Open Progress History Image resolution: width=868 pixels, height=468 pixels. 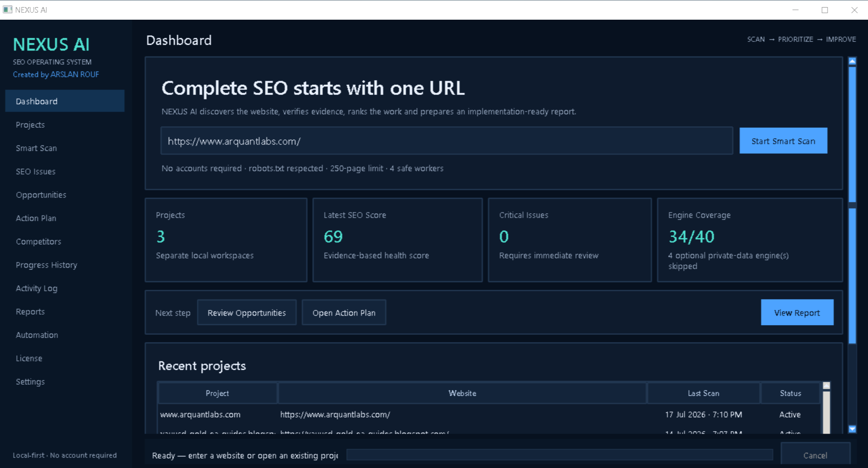pyautogui.click(x=65, y=265)
